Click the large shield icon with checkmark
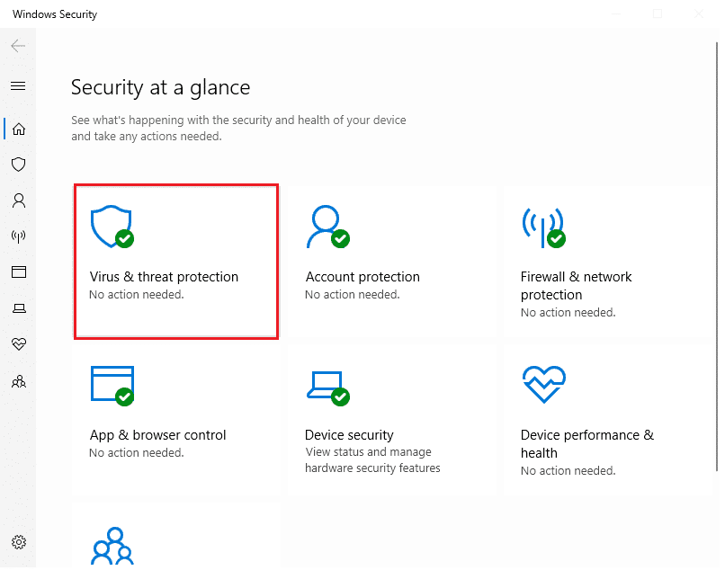 [x=112, y=227]
